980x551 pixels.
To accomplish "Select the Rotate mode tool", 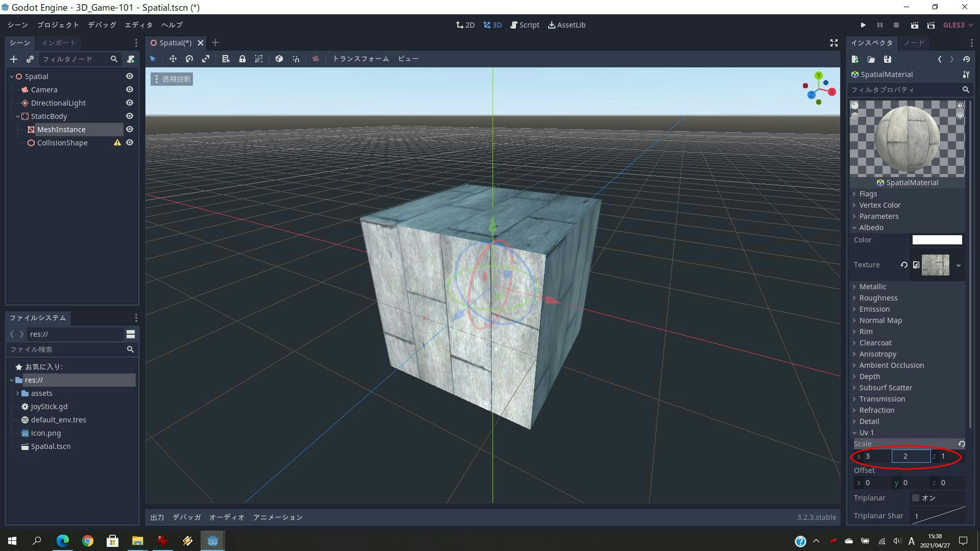I will (189, 59).
